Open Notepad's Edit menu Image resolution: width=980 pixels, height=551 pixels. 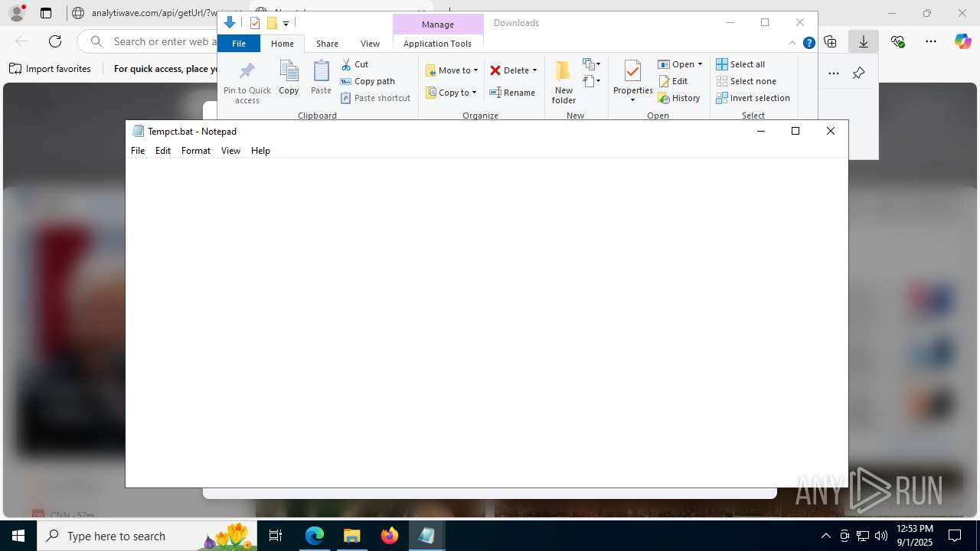coord(163,151)
